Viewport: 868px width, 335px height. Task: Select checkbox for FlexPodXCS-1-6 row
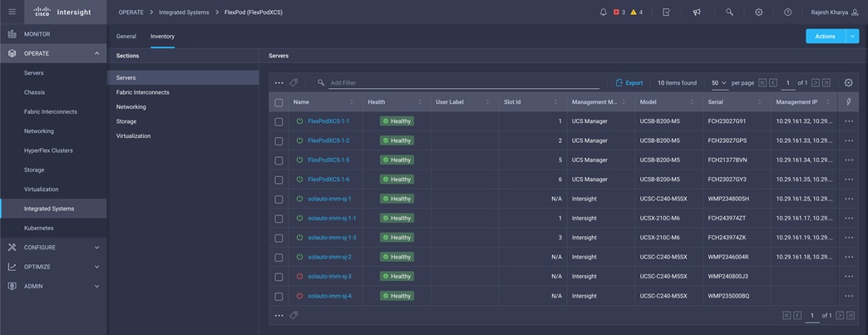(x=279, y=180)
